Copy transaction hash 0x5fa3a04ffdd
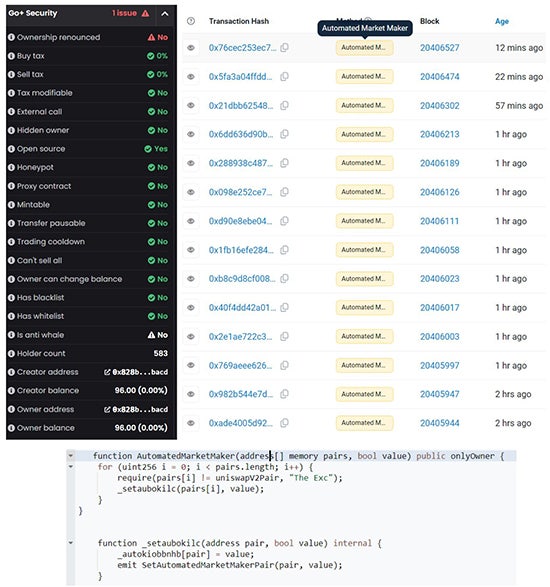 point(285,76)
